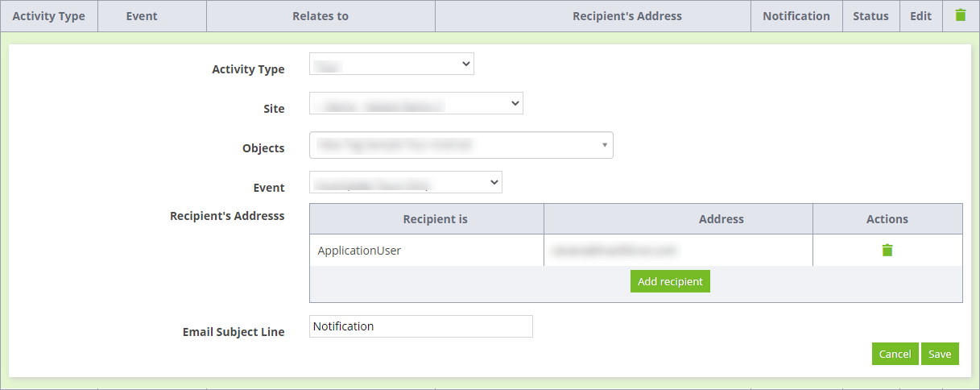Click the Notification column header
Viewport: 980px width, 390px height.
(x=796, y=16)
